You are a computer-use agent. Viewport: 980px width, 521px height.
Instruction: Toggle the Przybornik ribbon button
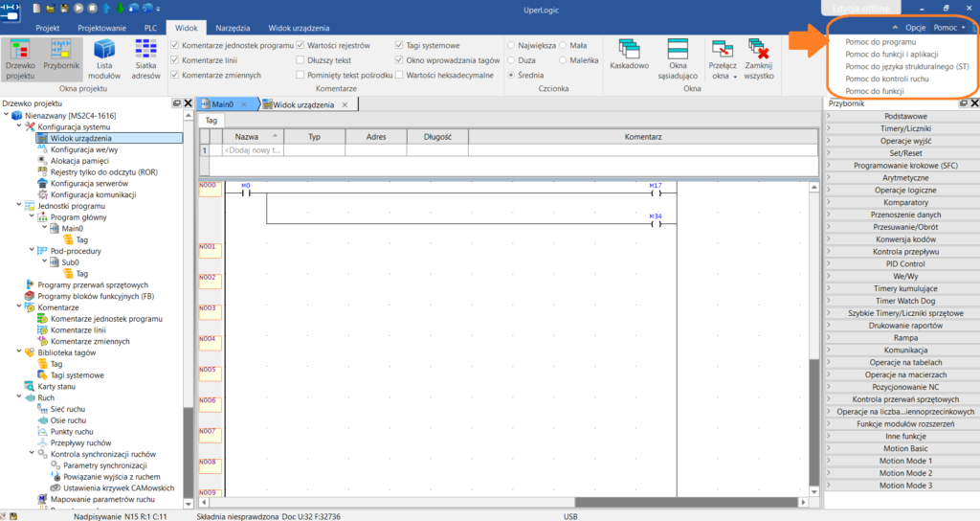[x=61, y=59]
